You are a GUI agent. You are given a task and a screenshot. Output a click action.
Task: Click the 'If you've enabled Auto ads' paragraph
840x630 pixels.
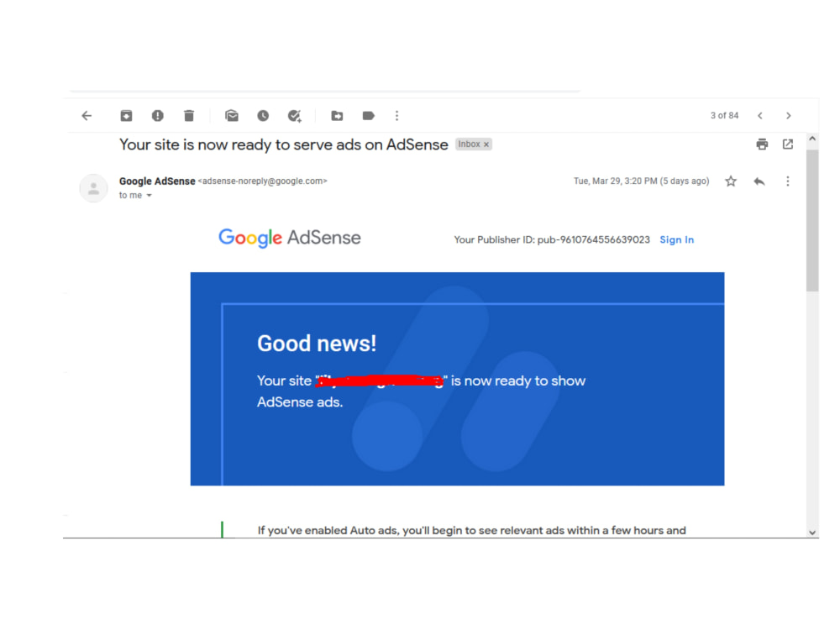tap(471, 530)
